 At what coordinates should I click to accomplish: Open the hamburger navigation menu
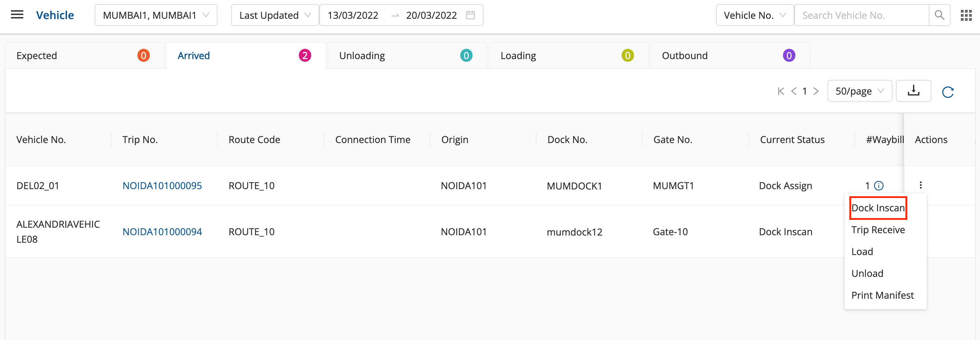17,15
